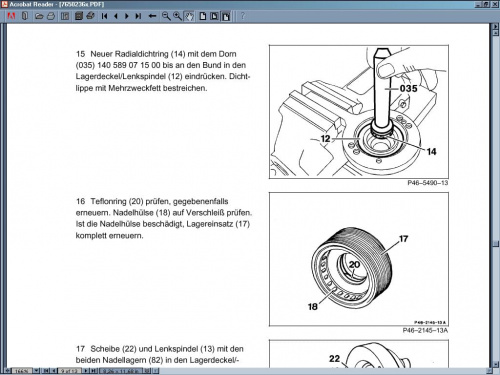Open the zoom percentage dropdown arrow
The width and height of the screenshot is (500, 375).
[x=36, y=371]
